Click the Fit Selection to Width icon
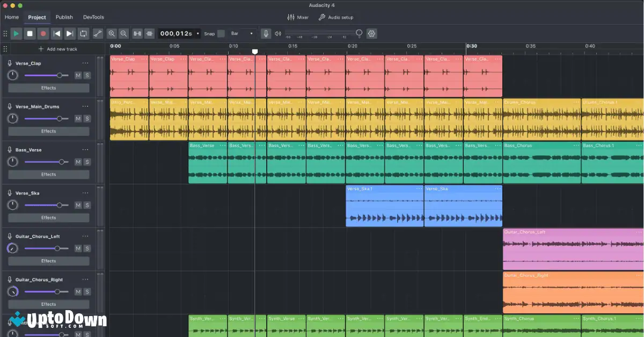The width and height of the screenshot is (644, 337). point(136,33)
